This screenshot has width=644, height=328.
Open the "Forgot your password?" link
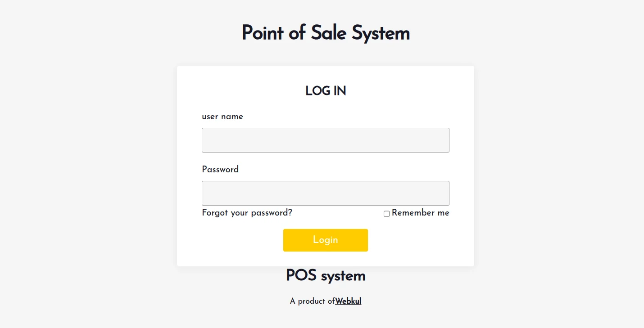pos(247,213)
